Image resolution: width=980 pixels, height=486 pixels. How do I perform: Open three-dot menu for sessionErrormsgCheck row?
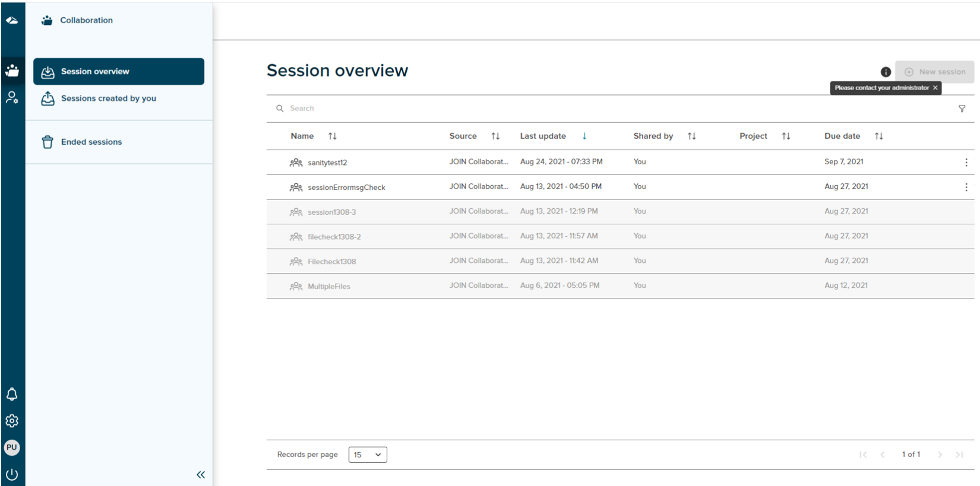click(x=966, y=187)
